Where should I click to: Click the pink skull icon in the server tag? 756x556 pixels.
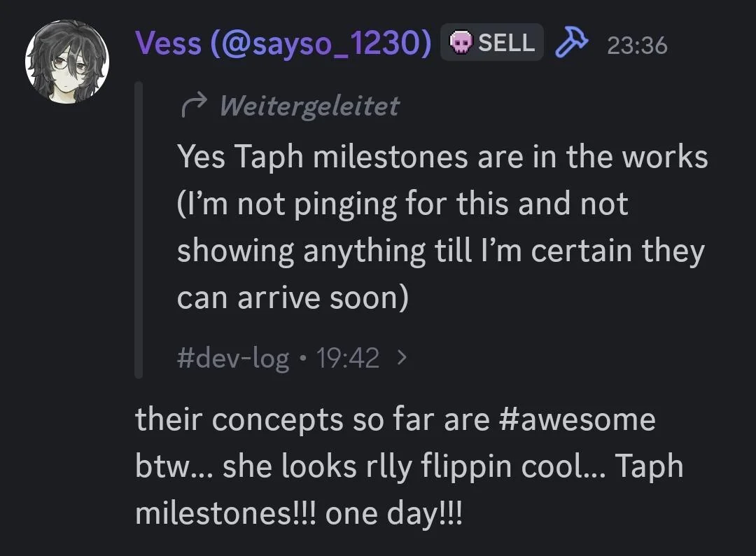[x=459, y=43]
